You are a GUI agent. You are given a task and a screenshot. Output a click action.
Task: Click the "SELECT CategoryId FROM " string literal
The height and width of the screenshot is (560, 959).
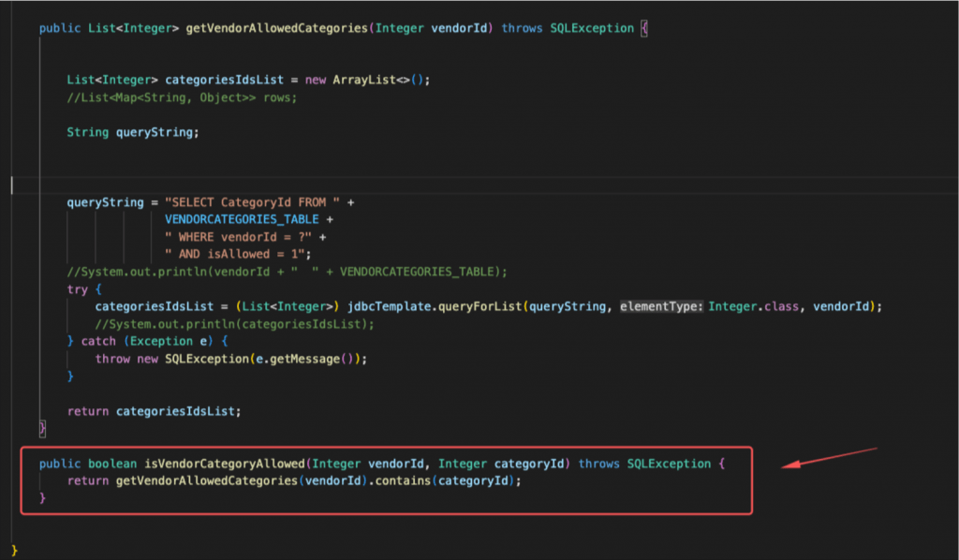(x=252, y=202)
